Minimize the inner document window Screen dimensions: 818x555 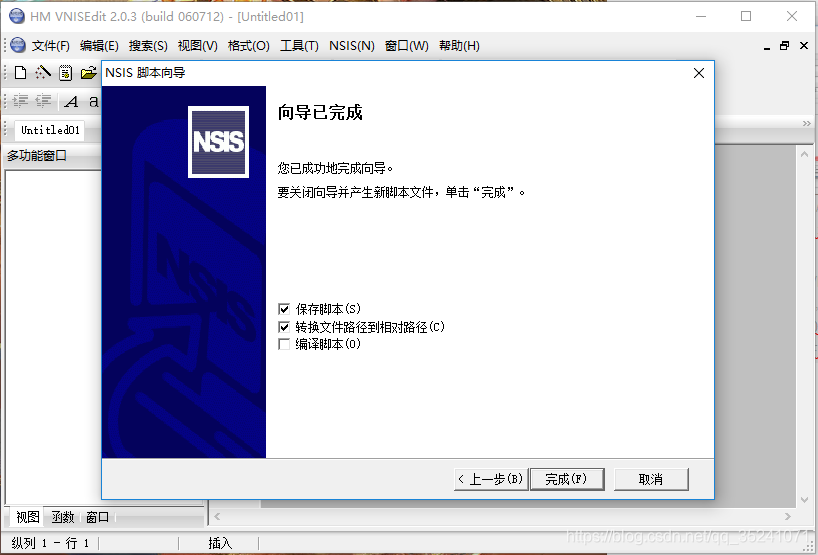(766, 47)
